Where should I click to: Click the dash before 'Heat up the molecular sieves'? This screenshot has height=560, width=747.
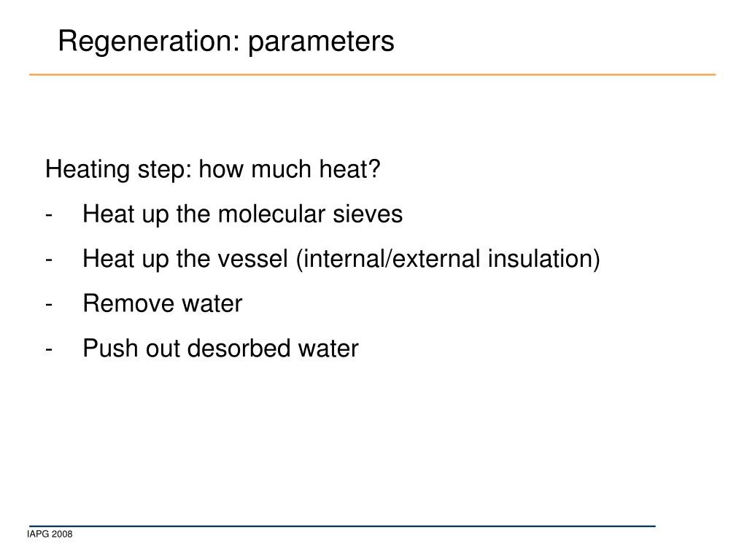coord(49,215)
